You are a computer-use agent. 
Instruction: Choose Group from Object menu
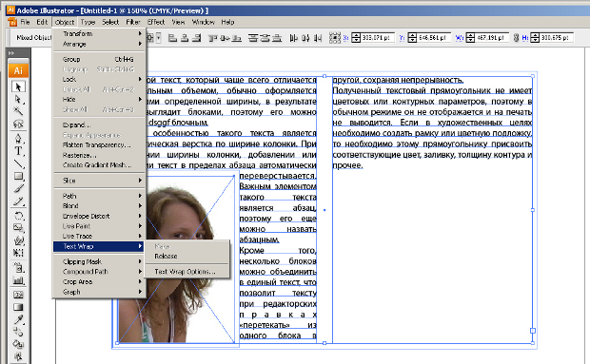99,59
